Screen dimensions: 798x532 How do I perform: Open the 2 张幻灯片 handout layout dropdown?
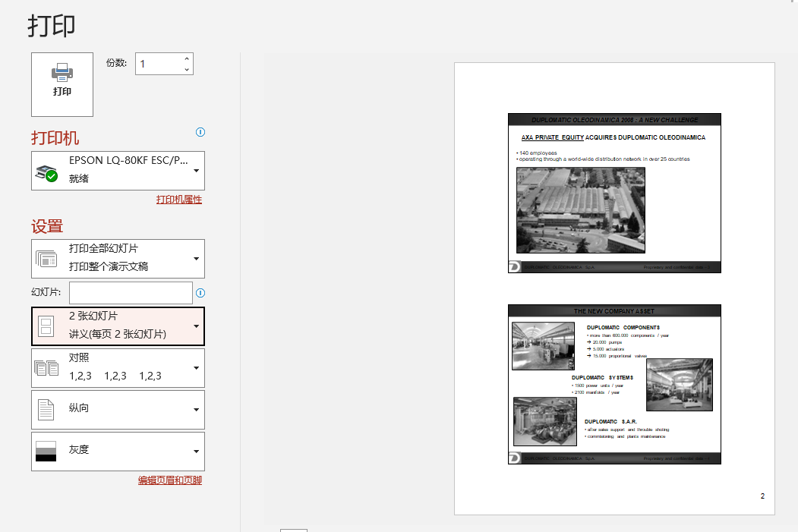(x=118, y=326)
